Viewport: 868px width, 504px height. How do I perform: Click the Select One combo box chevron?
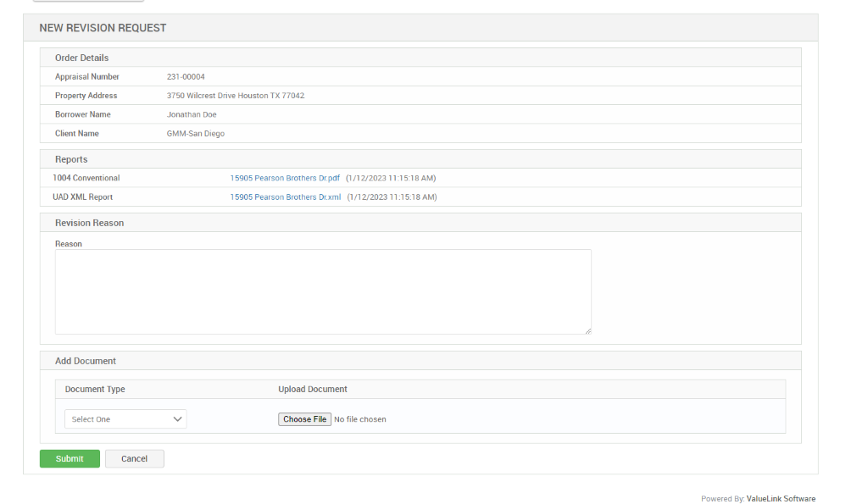(x=177, y=418)
